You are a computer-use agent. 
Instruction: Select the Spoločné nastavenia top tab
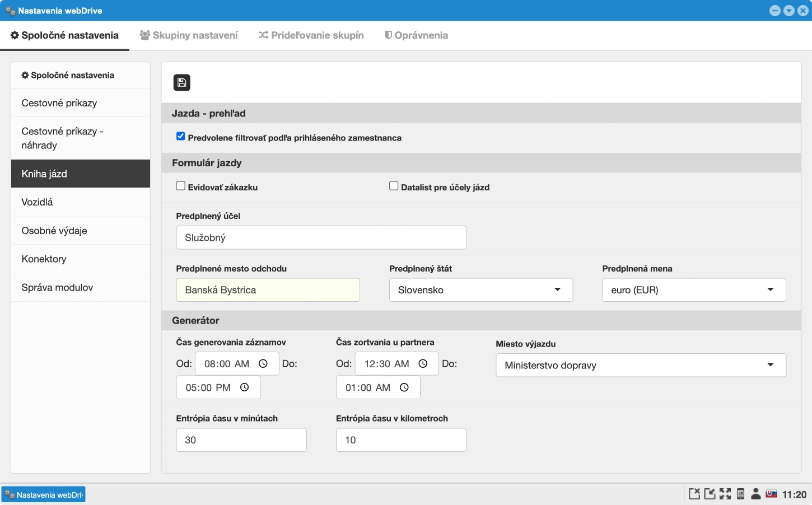coord(64,35)
